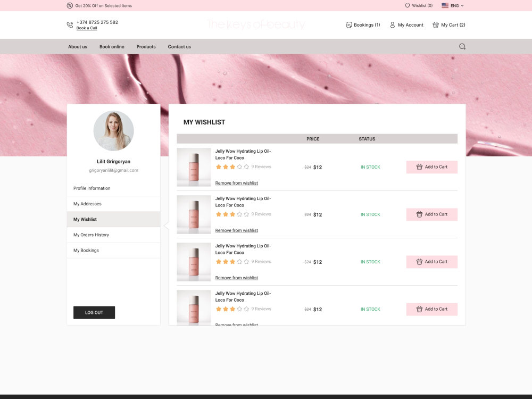Click the second wishlist product thumbnail

point(194,214)
